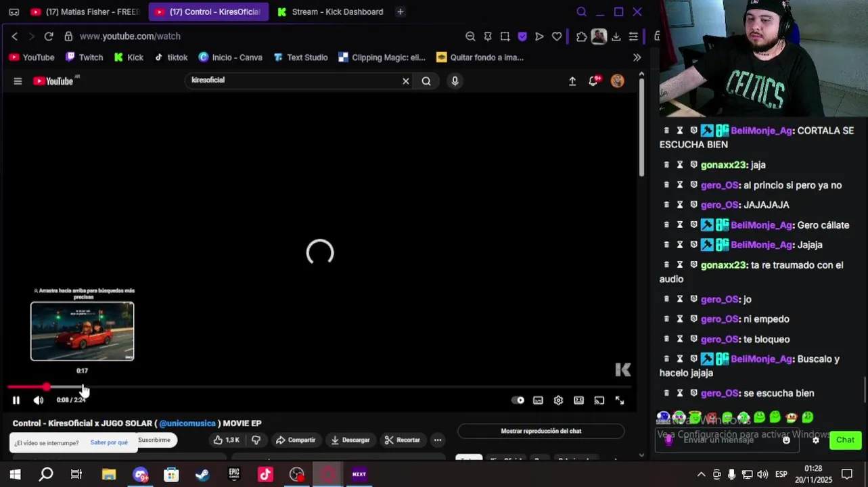This screenshot has height=487, width=868.
Task: Open browser extensions puzzle icon
Action: click(582, 37)
